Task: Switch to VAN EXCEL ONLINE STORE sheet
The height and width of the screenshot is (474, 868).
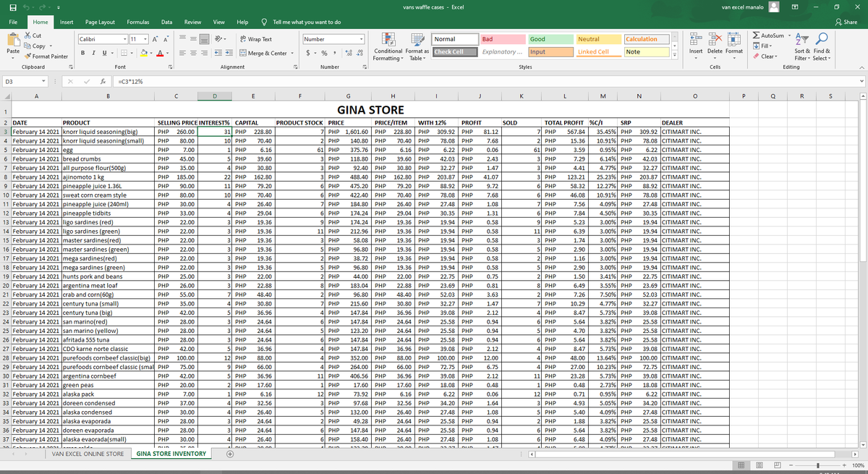Action: coord(88,454)
